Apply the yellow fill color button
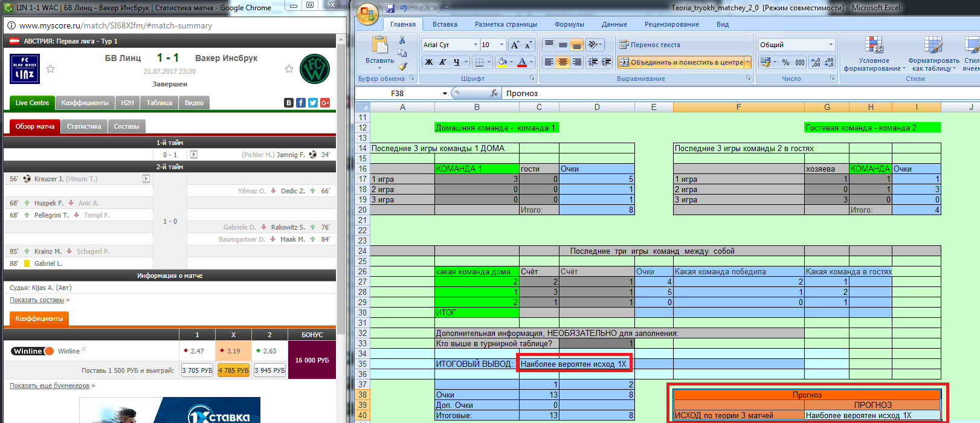 tap(502, 62)
